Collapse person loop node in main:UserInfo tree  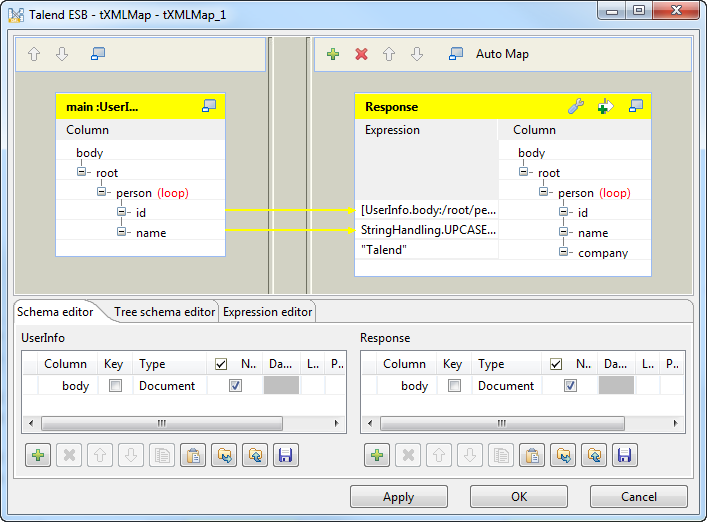(101, 192)
